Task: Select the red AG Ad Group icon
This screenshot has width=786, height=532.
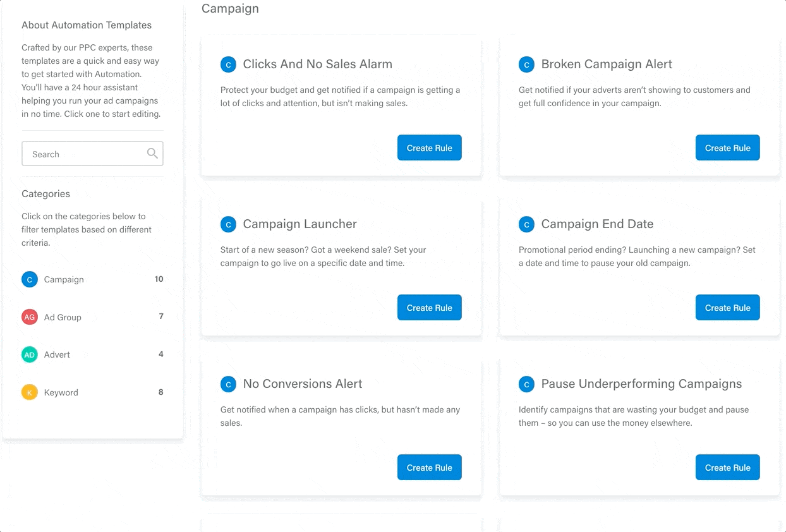Action: pos(30,317)
